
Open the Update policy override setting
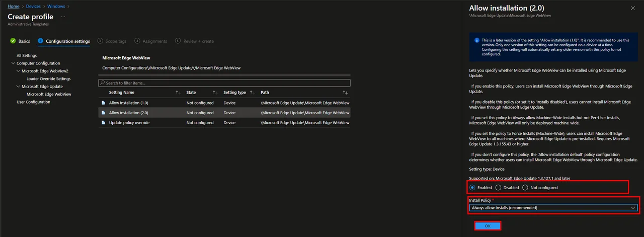click(129, 123)
